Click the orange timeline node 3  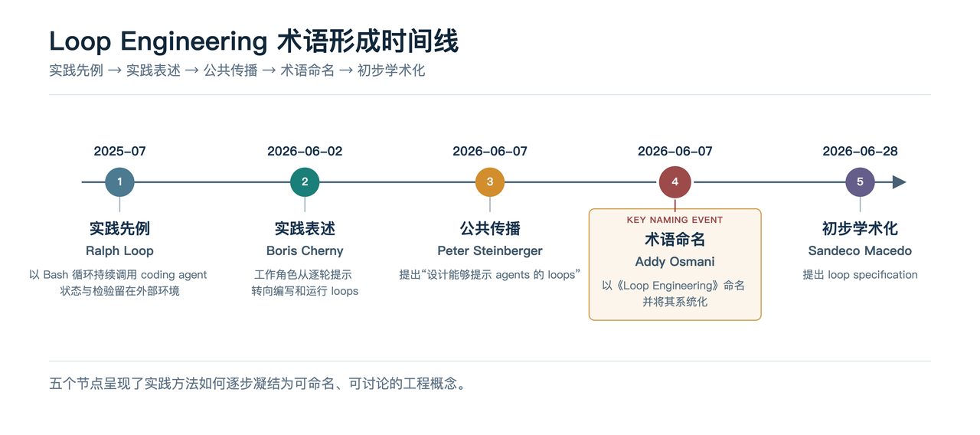pos(490,182)
